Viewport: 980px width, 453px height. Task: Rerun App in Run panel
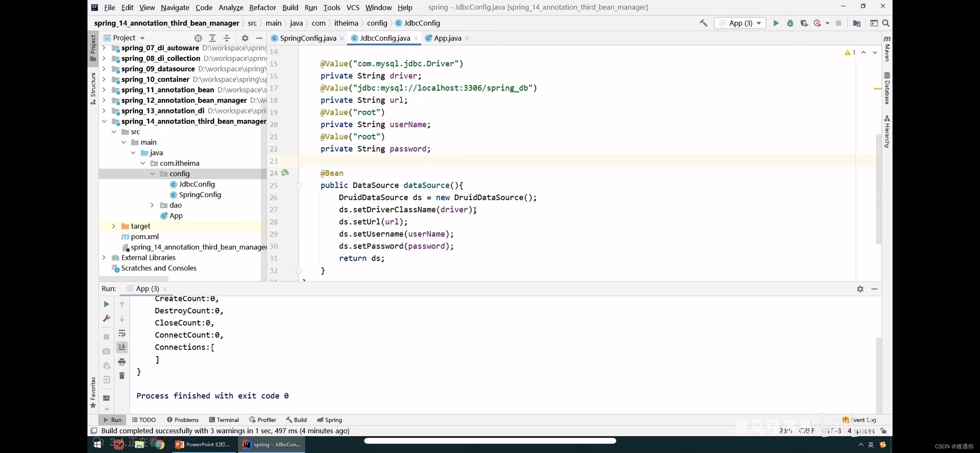coord(106,304)
